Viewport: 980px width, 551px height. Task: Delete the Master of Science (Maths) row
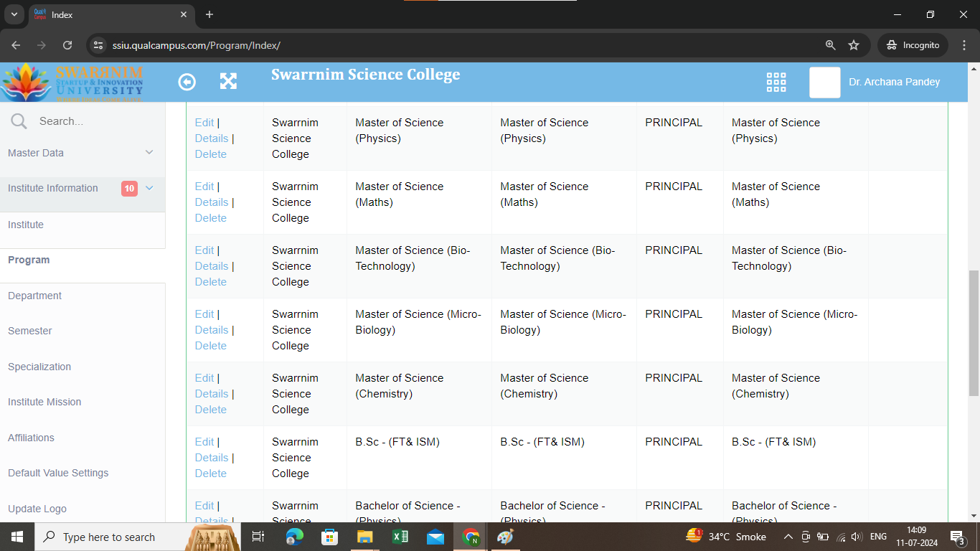click(211, 218)
